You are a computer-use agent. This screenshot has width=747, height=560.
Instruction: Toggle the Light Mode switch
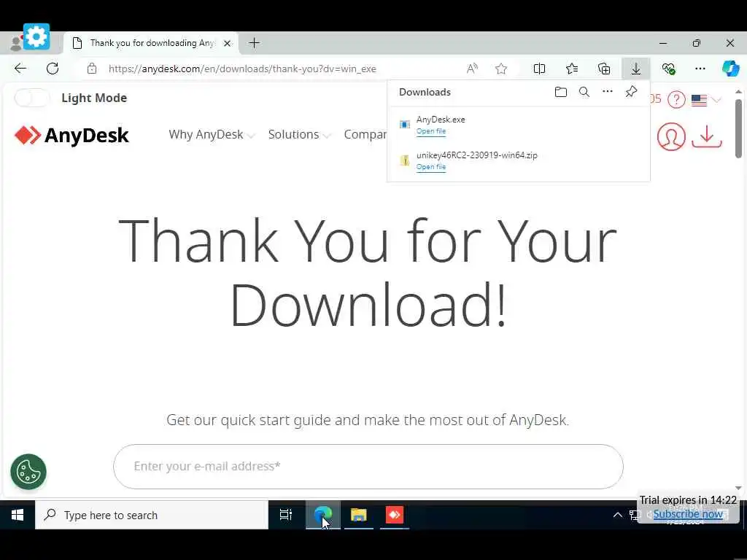32,98
